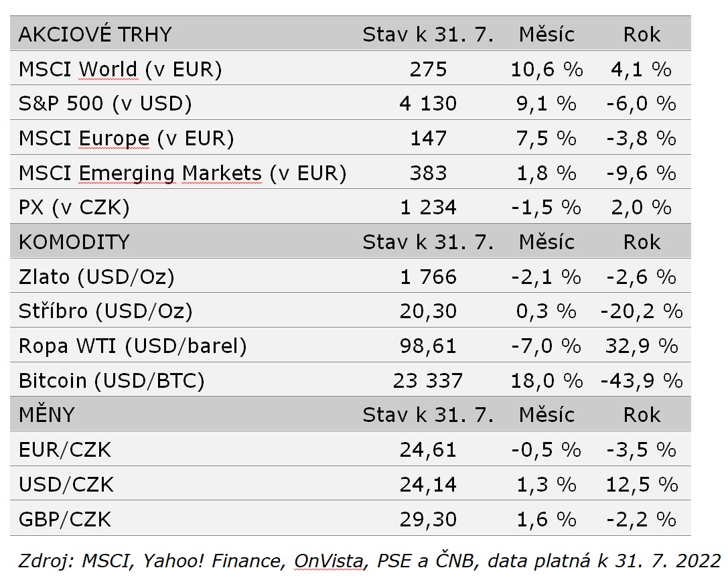Viewport: 728px width, 580px height.
Task: Click the Rok column header under MĚNY
Action: [641, 415]
